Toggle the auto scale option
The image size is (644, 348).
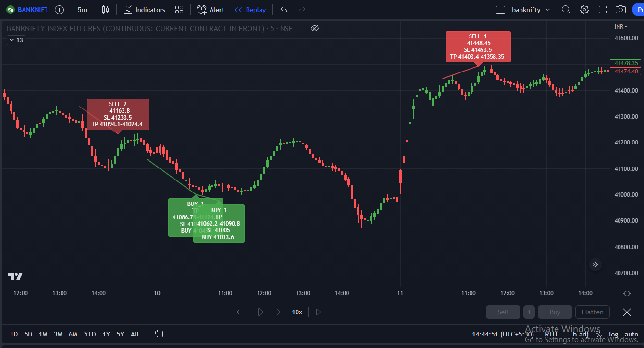point(632,334)
